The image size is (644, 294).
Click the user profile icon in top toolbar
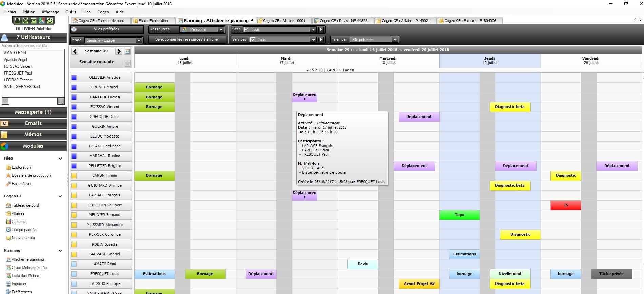[x=17, y=21]
